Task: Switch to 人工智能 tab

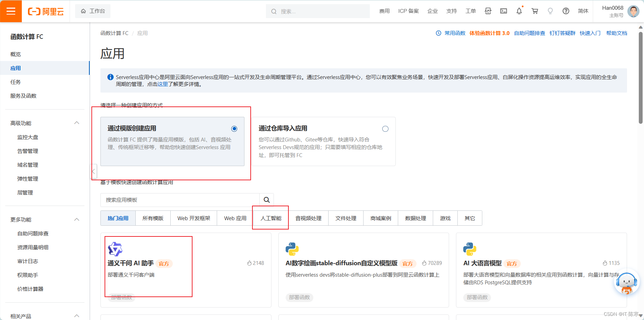Action: pos(271,218)
